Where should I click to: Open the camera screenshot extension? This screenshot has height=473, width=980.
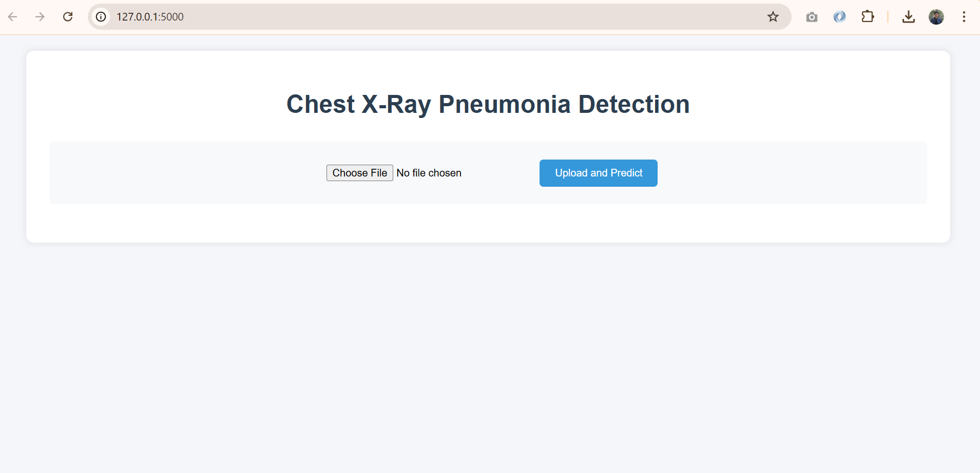pyautogui.click(x=812, y=17)
